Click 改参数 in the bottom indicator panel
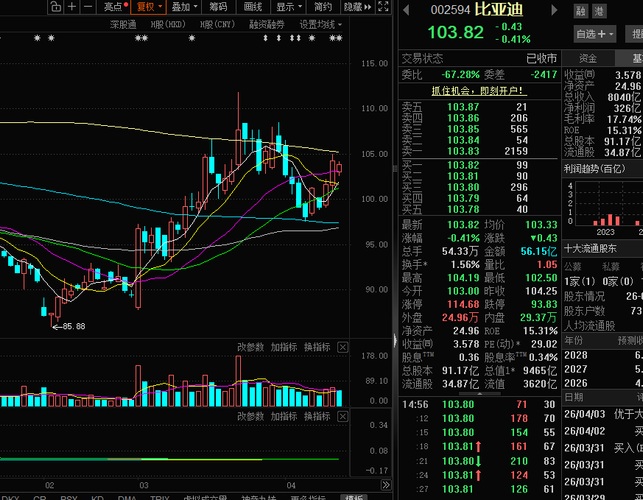 point(250,417)
